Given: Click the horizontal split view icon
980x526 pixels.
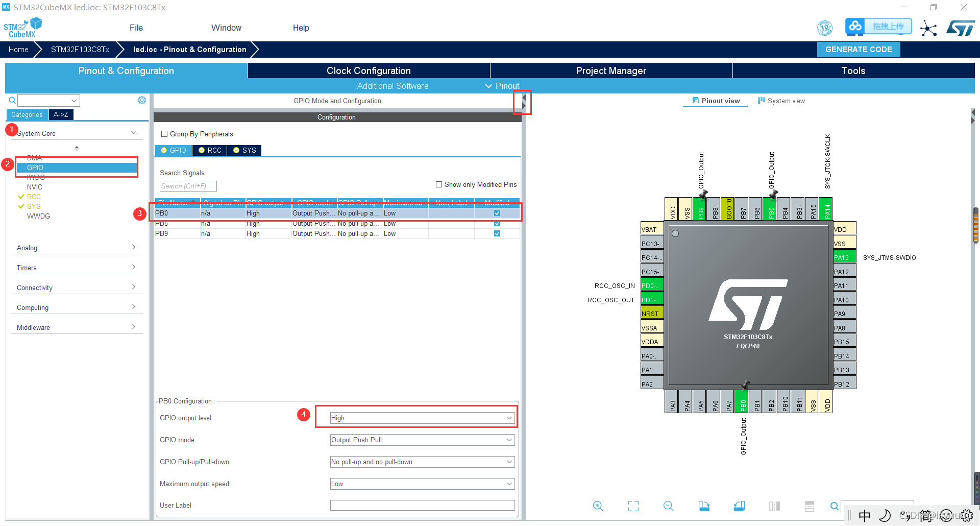Looking at the screenshot, I should [810, 506].
